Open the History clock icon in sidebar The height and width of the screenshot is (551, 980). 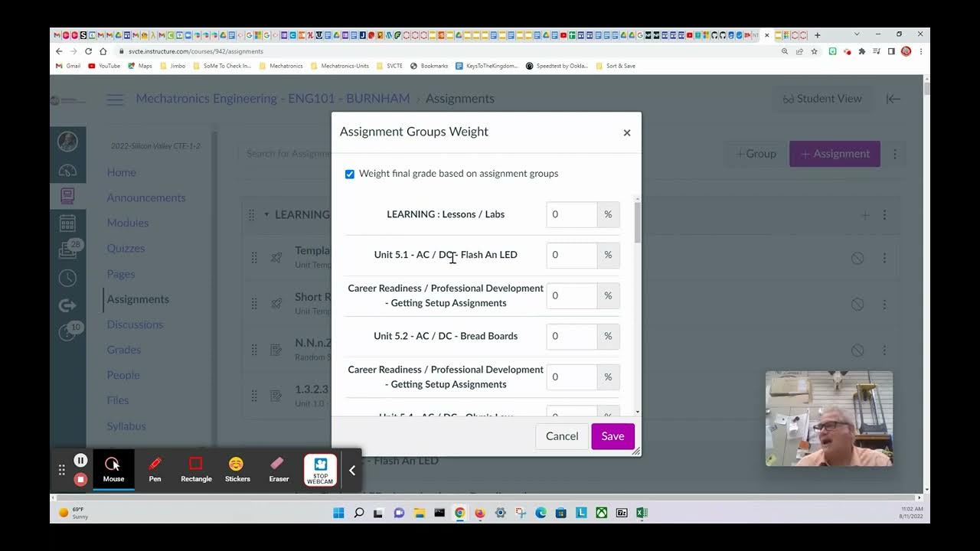(x=67, y=278)
